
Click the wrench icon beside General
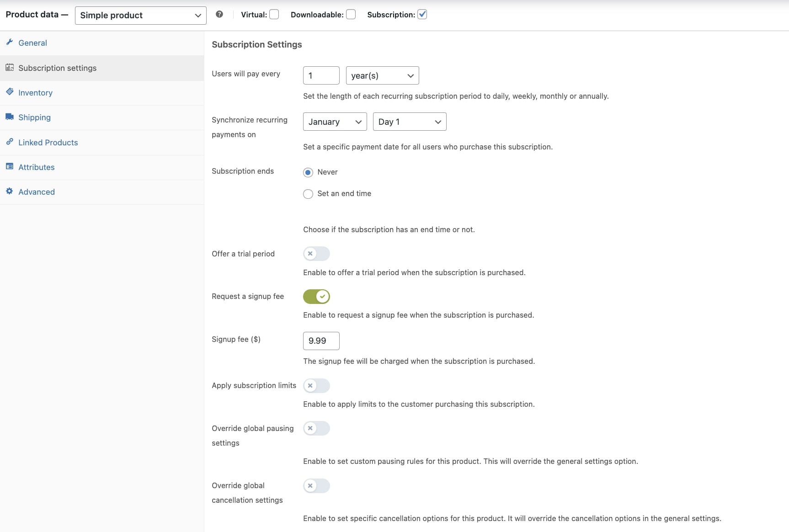pos(10,43)
